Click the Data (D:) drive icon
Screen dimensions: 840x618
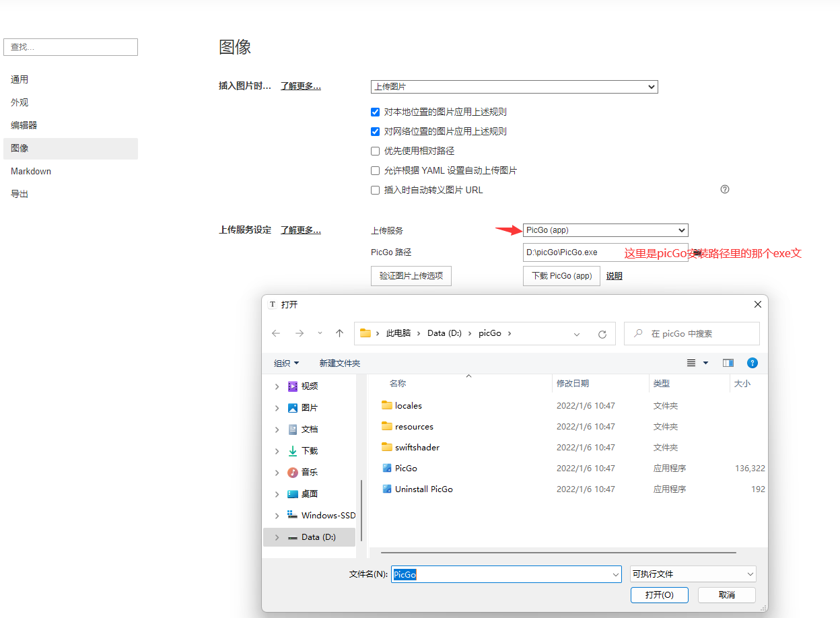[293, 537]
